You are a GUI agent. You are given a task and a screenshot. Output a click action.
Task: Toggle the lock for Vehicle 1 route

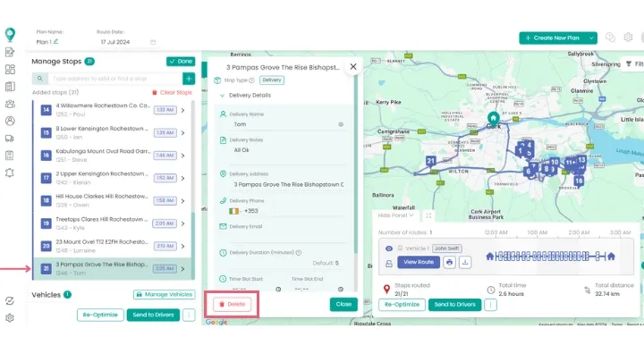tap(388, 263)
